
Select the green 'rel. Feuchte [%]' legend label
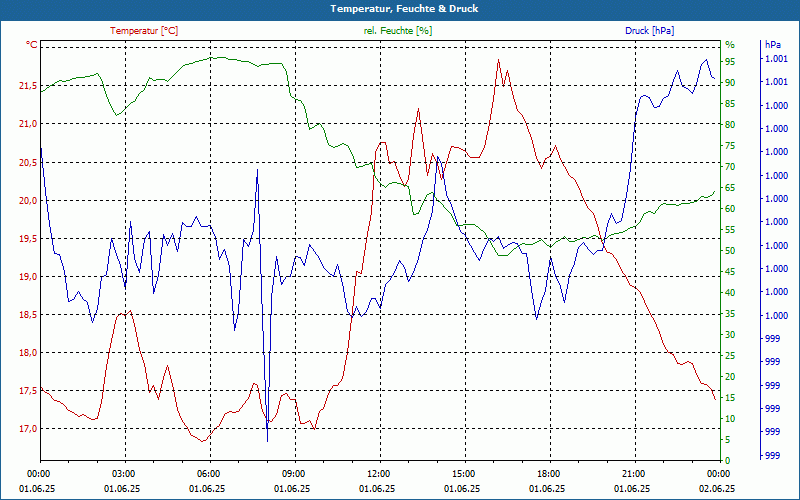point(398,31)
